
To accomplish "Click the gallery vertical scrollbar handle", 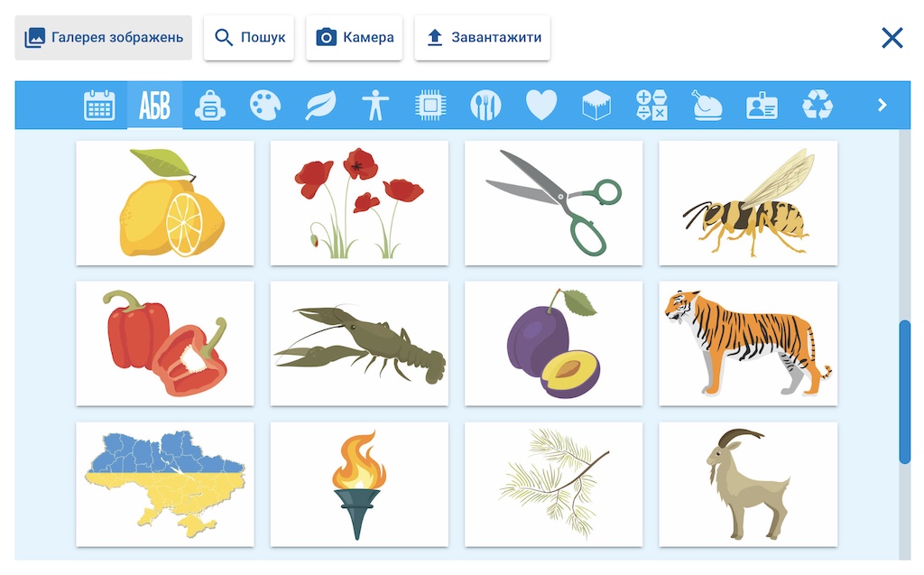I will click(x=904, y=392).
